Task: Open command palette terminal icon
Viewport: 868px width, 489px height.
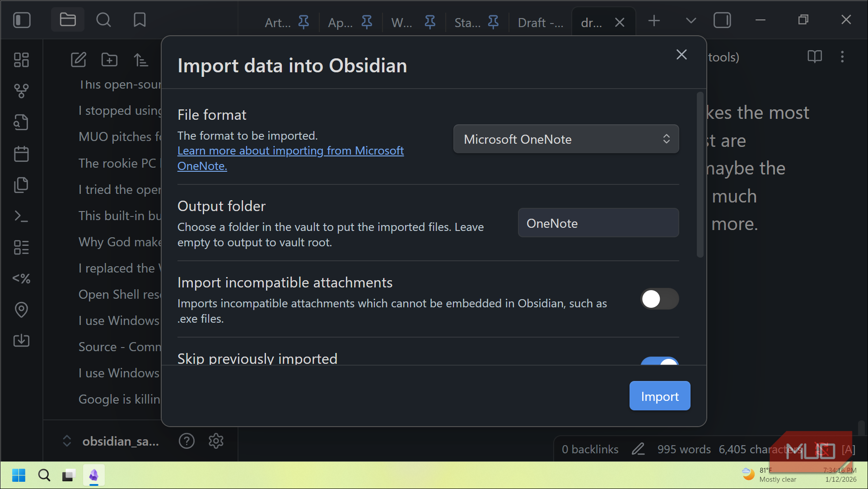Action: (21, 216)
